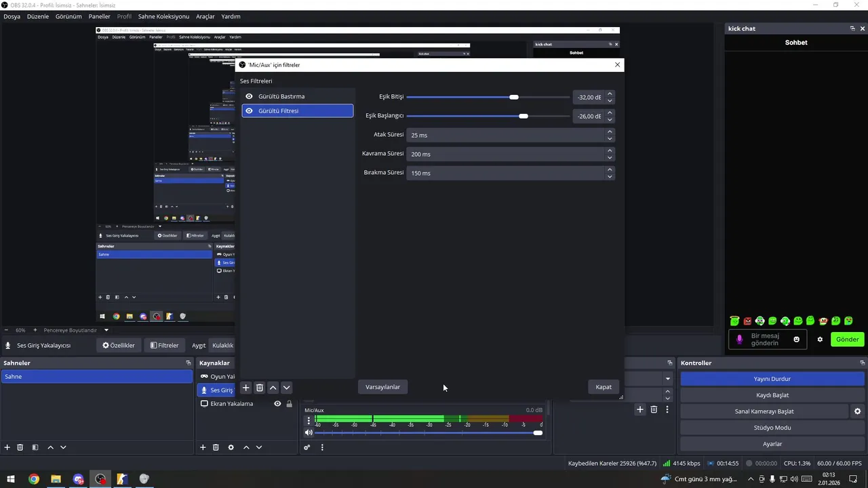Image resolution: width=868 pixels, height=488 pixels.
Task: Click the Varsayılanlar button
Action: coord(383,387)
